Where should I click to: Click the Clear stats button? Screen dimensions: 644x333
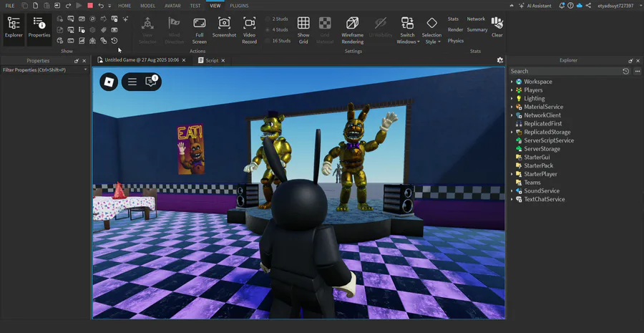point(497,27)
